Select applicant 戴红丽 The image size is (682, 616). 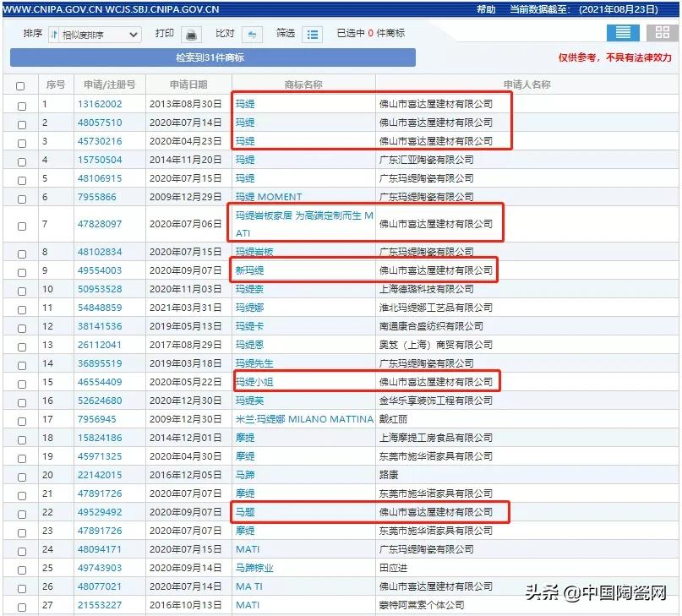click(x=393, y=419)
